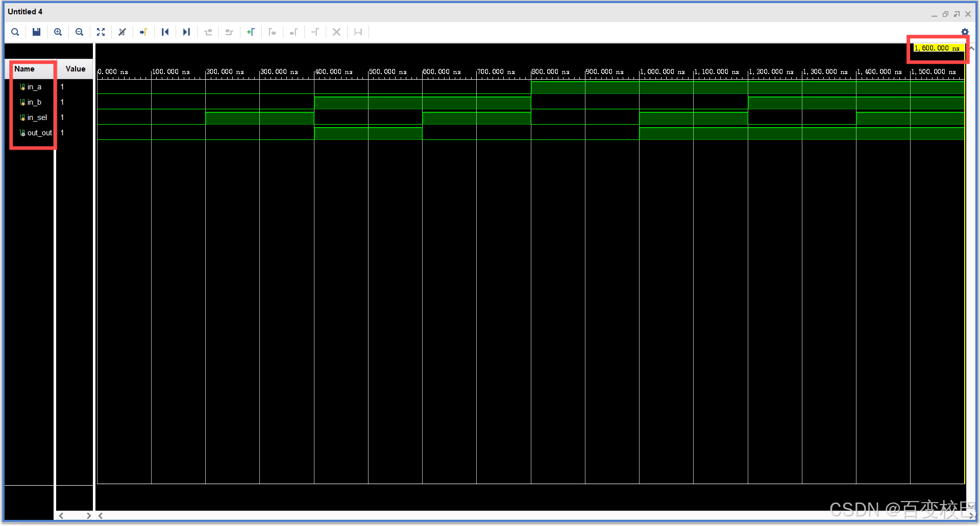Click the Zoom Fit icon
980x526 pixels.
[x=101, y=32]
